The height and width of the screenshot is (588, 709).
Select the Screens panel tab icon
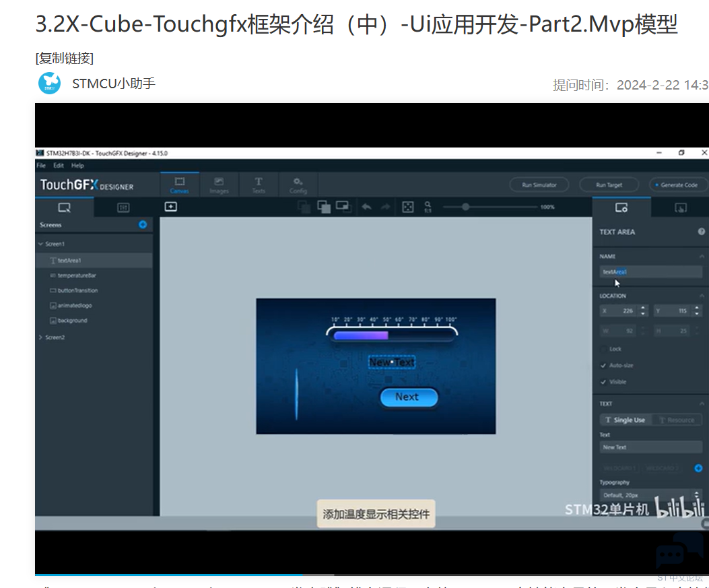point(64,207)
